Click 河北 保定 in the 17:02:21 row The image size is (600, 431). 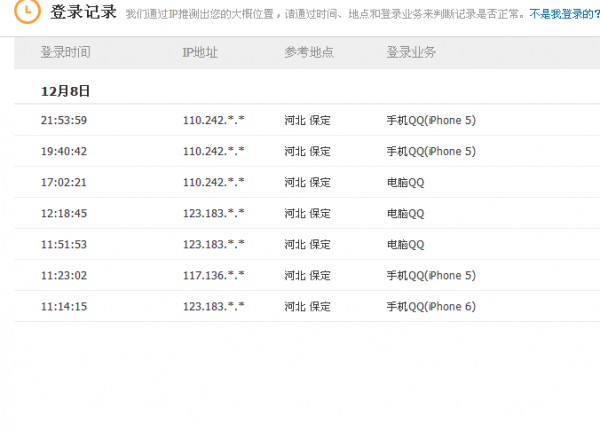coord(307,182)
